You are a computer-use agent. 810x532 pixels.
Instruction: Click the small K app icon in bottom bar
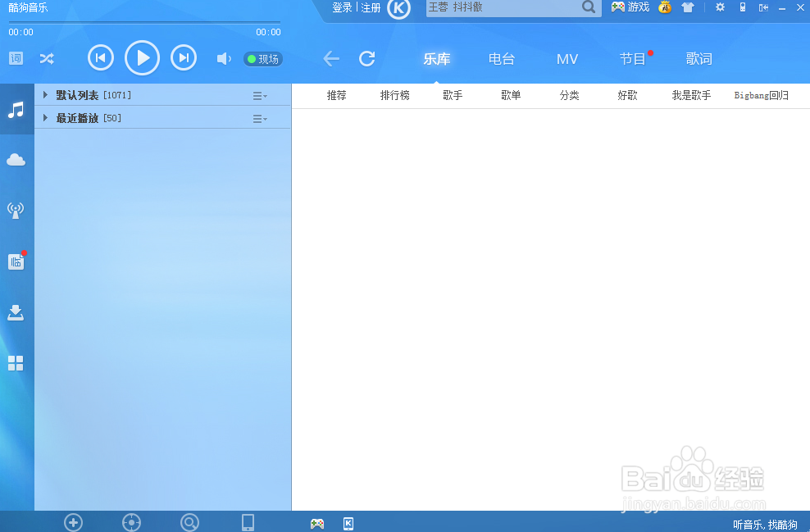tap(348, 524)
